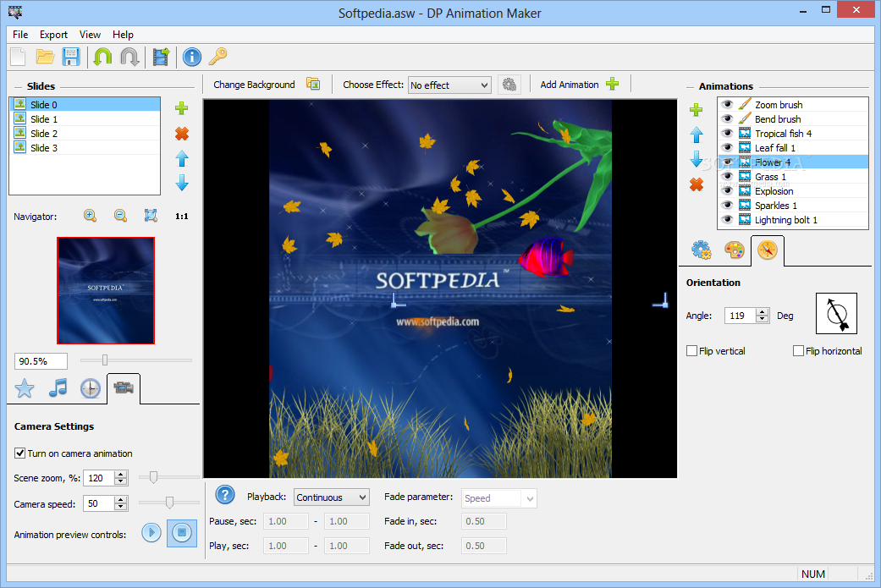Image resolution: width=881 pixels, height=588 pixels.
Task: Open effect settings gear icon
Action: [509, 85]
